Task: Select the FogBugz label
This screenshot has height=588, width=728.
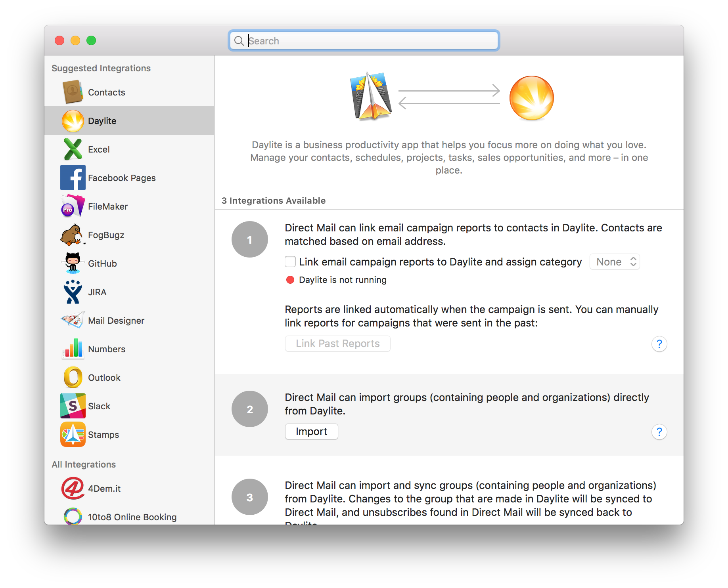Action: [106, 235]
